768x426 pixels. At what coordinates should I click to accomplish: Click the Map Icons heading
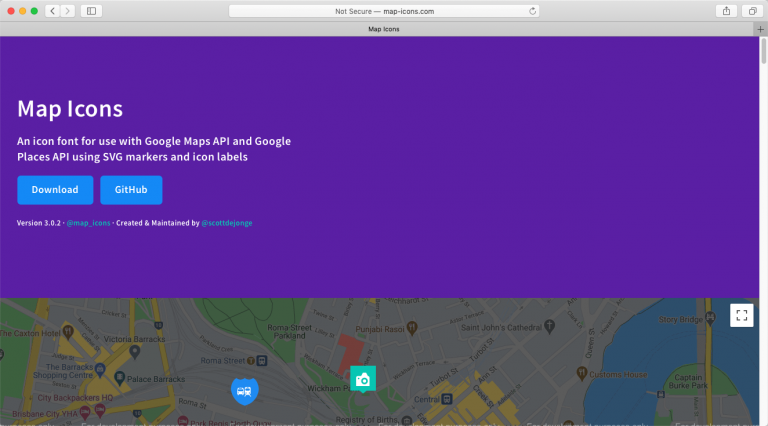point(70,109)
